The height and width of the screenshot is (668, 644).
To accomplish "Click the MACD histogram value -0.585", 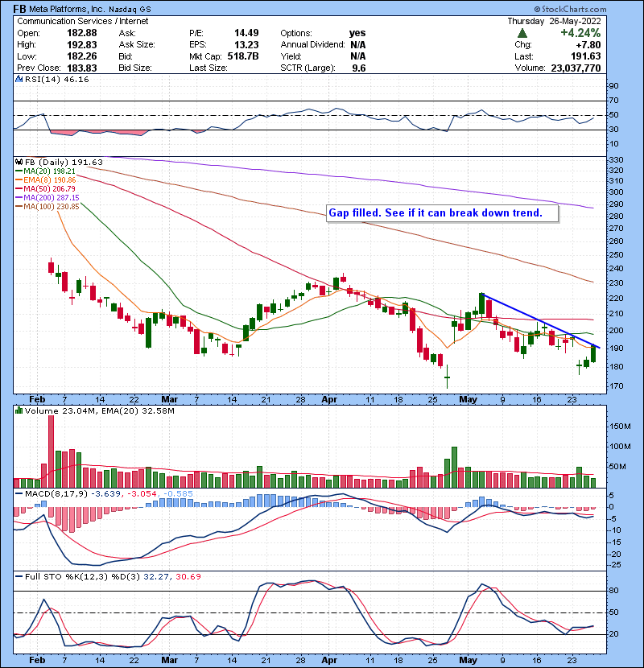I will [x=177, y=494].
